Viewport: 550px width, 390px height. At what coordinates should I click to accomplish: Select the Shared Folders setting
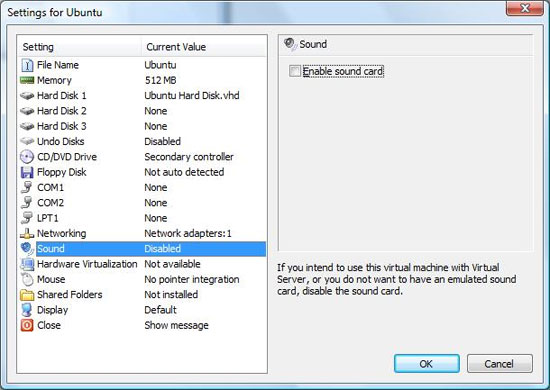point(70,295)
